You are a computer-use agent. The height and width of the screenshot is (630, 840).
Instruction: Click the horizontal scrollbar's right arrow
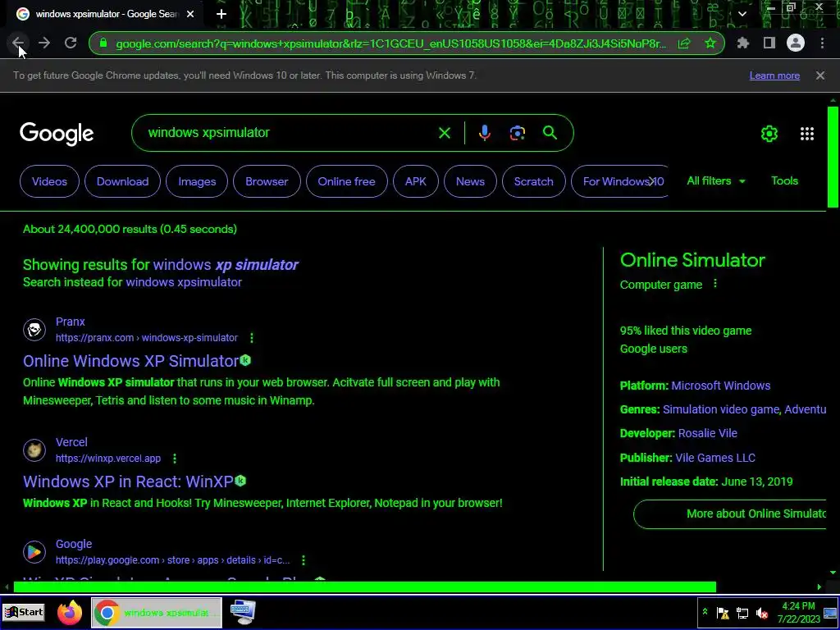coord(819,587)
